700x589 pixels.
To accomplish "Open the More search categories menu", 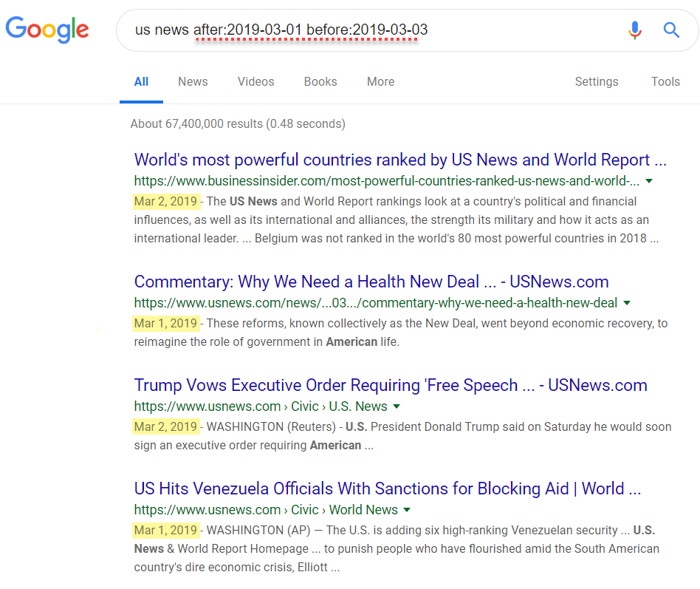I will (x=381, y=82).
